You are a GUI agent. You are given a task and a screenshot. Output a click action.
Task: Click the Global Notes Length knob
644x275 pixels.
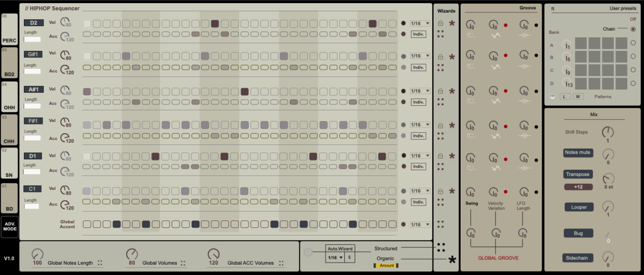tap(37, 254)
